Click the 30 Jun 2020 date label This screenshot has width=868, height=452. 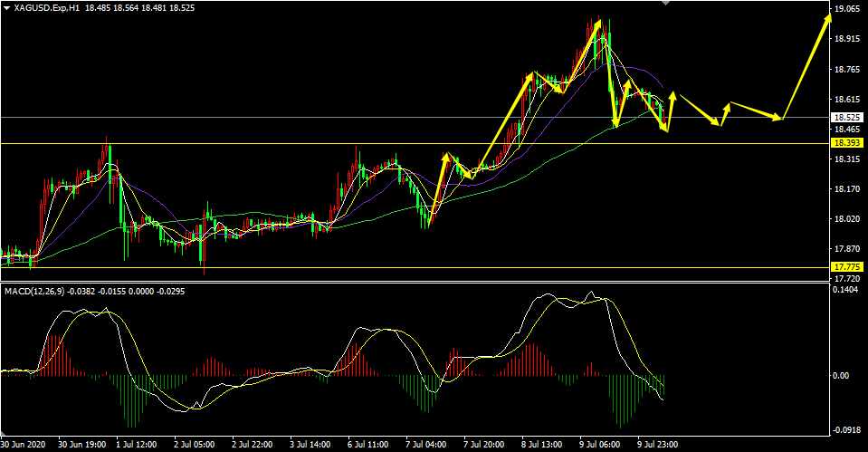[x=23, y=444]
